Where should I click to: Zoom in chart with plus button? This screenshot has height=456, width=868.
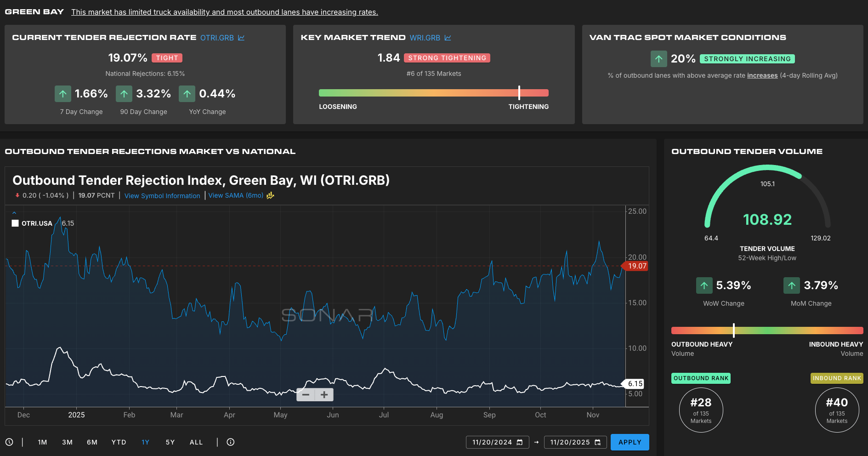tap(324, 395)
